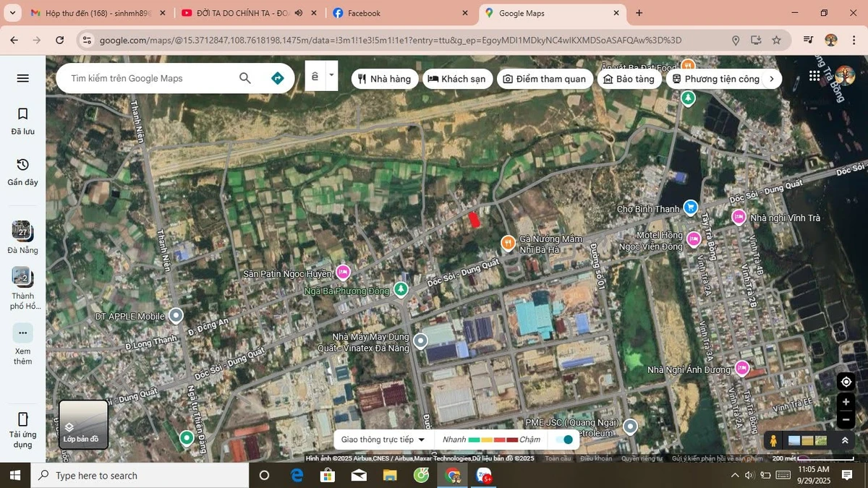Click the Tìm kiếm trên Google Maps field
Viewport: 868px width, 488px height.
click(x=148, y=78)
